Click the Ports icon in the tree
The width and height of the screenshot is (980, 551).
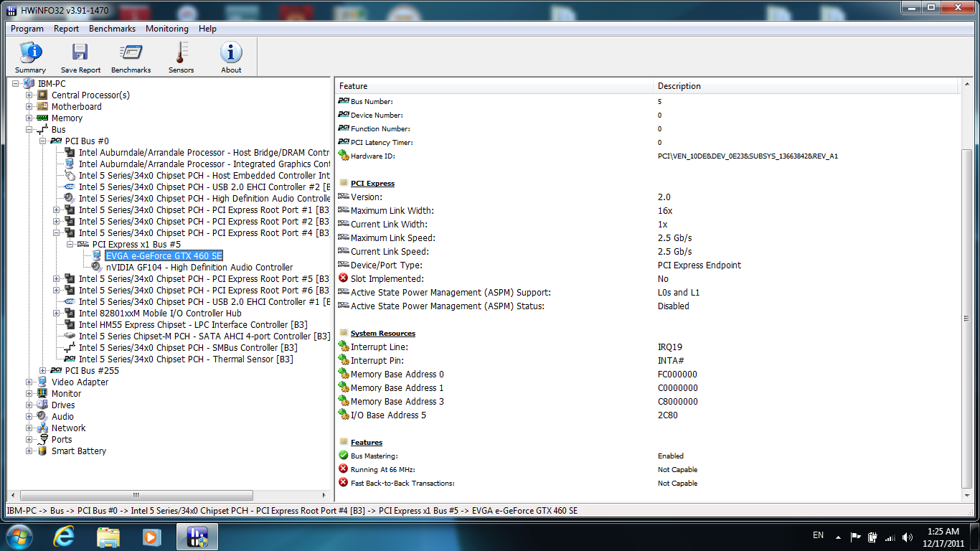click(x=43, y=439)
